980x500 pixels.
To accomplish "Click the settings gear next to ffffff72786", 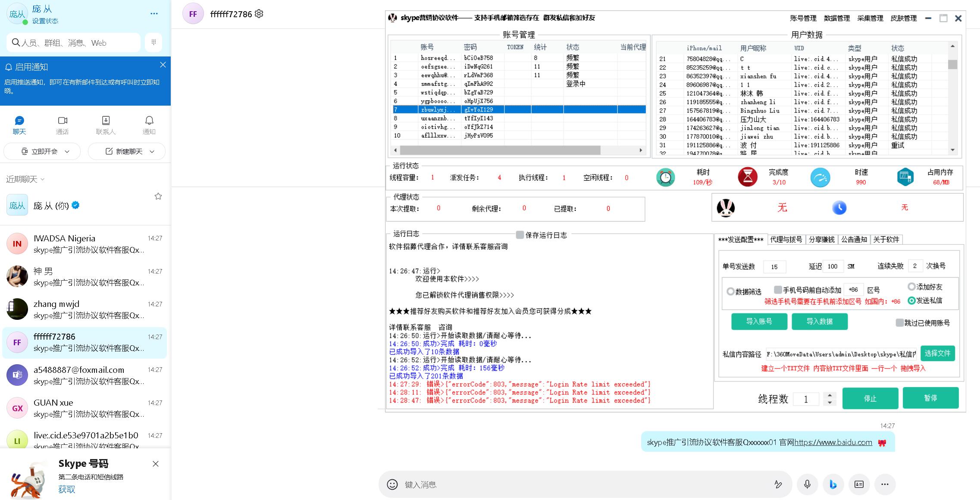I will tap(259, 14).
